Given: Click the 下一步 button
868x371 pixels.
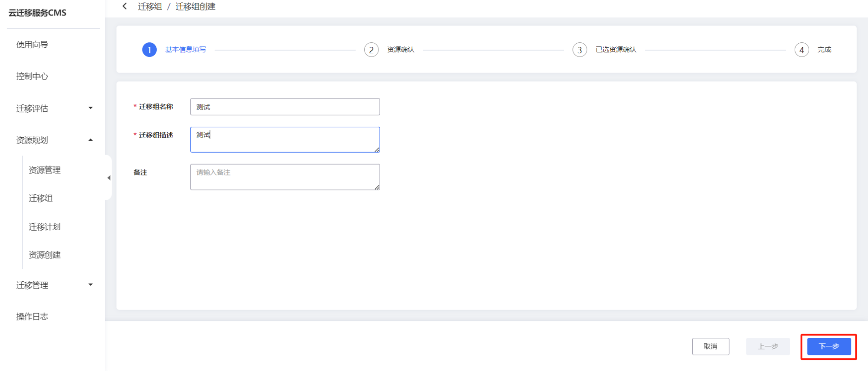Looking at the screenshot, I should tap(829, 346).
